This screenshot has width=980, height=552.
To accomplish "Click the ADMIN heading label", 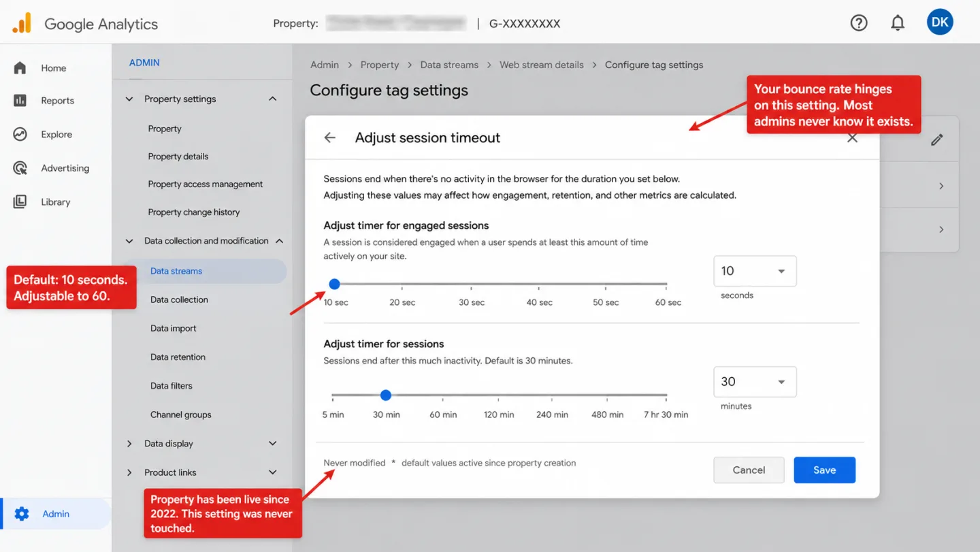I will tap(144, 63).
